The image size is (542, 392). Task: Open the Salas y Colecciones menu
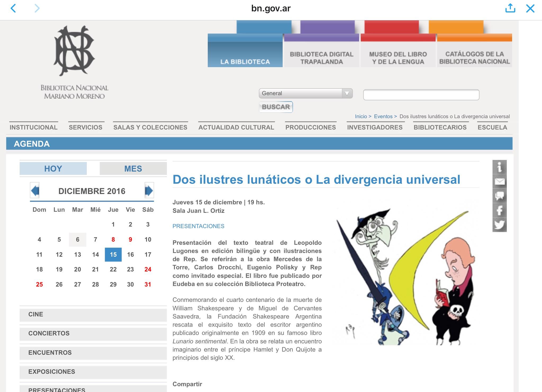coord(150,127)
